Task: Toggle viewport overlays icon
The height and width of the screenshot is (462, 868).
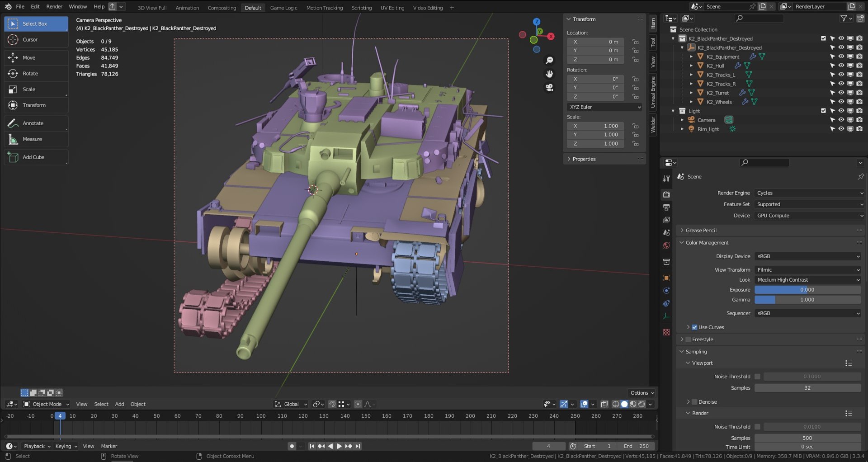Action: [x=584, y=404]
